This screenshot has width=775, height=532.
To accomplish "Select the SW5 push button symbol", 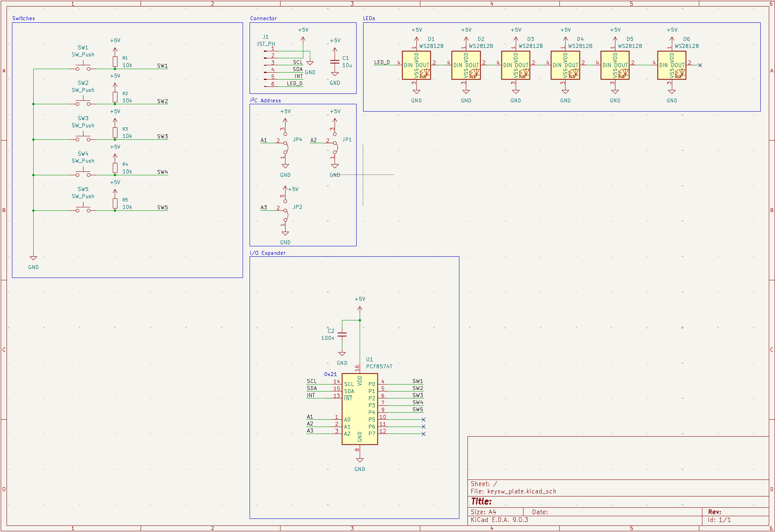I will click(x=83, y=209).
